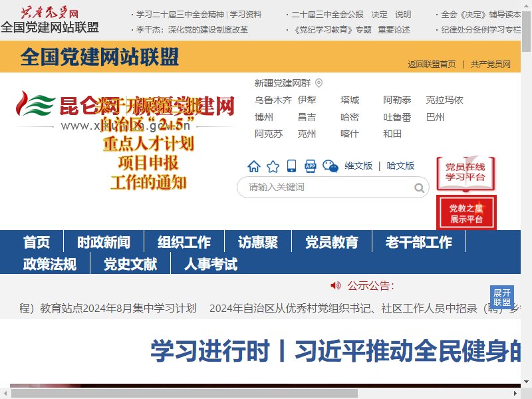Open the 学习资料 link in the top bar
This screenshot has width=532, height=399.
[245, 15]
